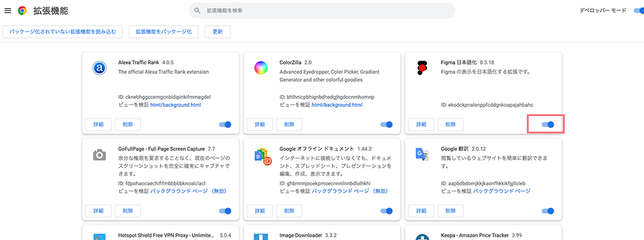Click the Figma 日本語化 ID text

pos(487,105)
